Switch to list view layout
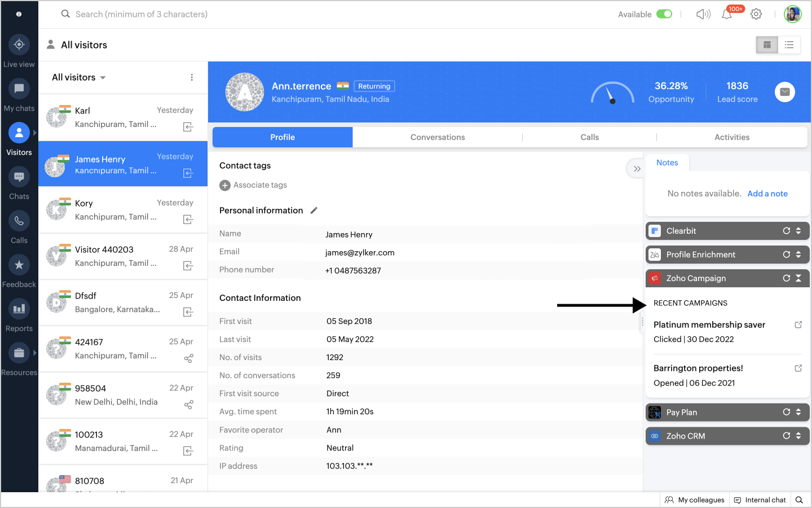The width and height of the screenshot is (812, 508). click(789, 45)
